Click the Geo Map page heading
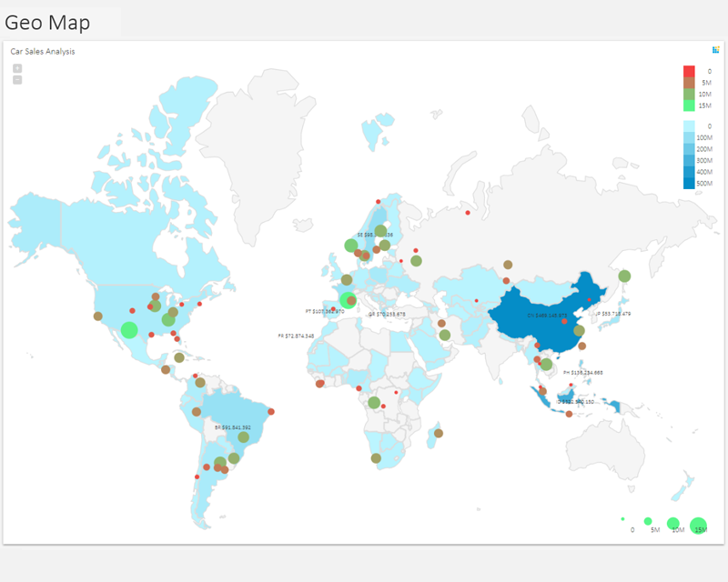Viewport: 728px width, 582px height. [x=47, y=22]
